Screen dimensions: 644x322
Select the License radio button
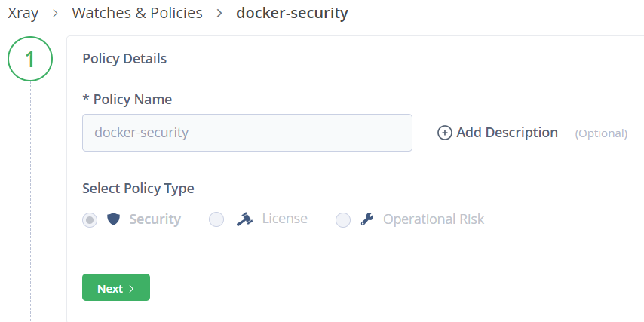click(216, 219)
